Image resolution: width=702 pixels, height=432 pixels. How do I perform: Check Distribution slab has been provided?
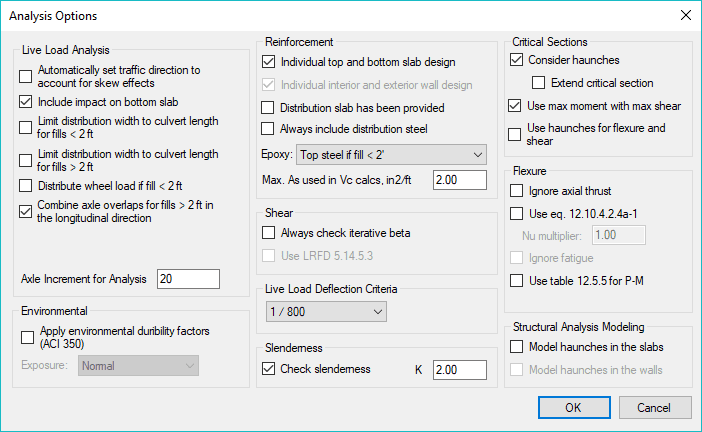point(267,107)
